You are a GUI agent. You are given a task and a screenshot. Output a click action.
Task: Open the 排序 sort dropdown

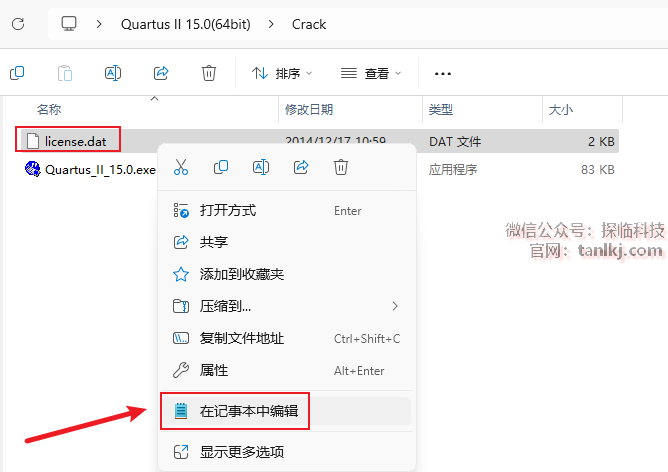coord(282,74)
